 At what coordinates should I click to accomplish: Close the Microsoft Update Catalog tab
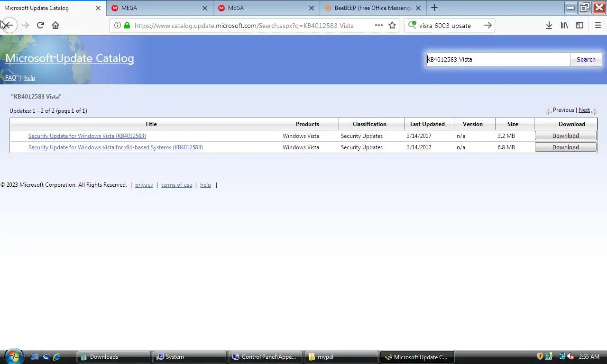(x=98, y=8)
